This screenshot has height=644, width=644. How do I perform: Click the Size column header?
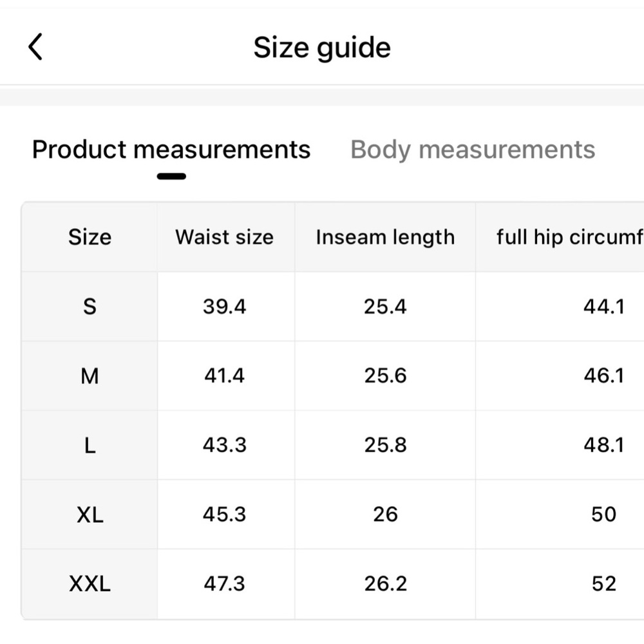[90, 237]
